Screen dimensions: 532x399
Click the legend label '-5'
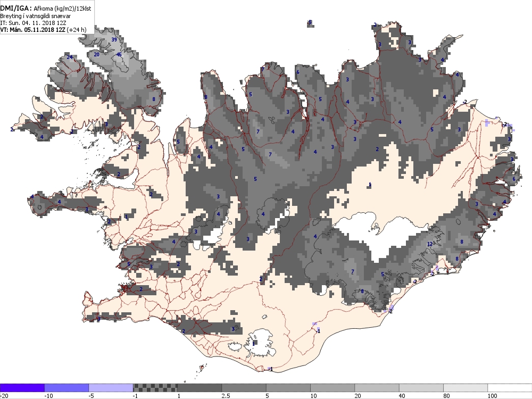pos(92,396)
